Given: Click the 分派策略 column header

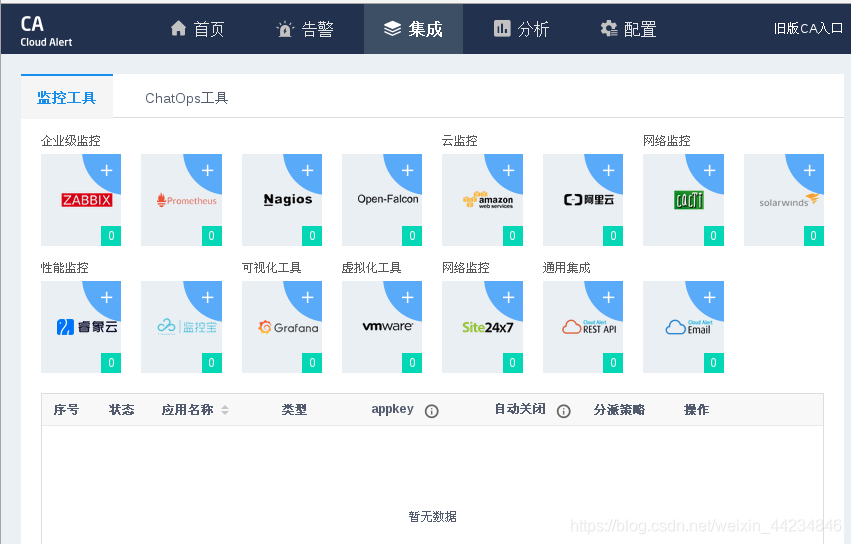Looking at the screenshot, I should (619, 410).
